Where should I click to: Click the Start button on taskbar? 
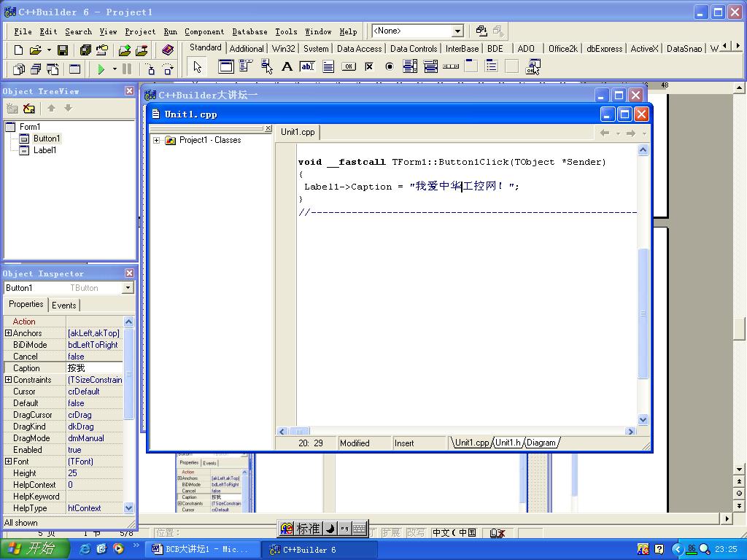(x=36, y=549)
